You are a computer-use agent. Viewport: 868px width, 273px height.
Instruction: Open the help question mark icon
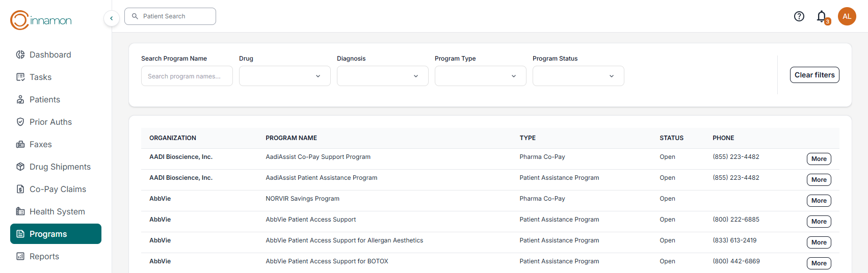pyautogui.click(x=799, y=16)
